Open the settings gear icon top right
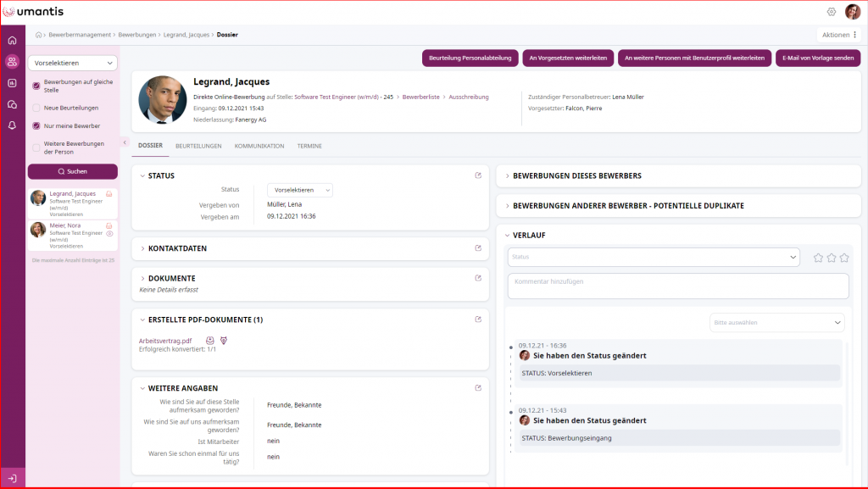Image resolution: width=868 pixels, height=489 pixels. [x=832, y=12]
